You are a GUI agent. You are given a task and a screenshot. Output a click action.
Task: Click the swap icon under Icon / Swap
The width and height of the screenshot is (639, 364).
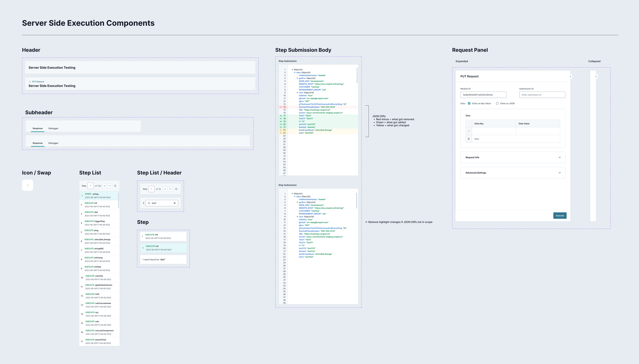tap(28, 185)
